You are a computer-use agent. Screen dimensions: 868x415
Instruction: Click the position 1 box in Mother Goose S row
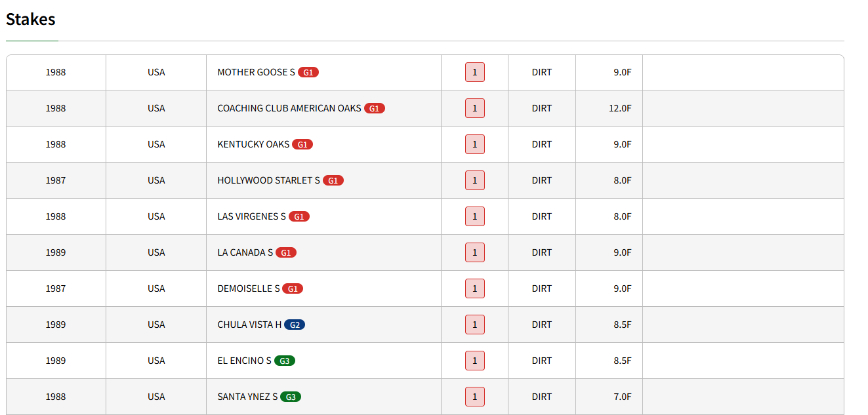475,72
